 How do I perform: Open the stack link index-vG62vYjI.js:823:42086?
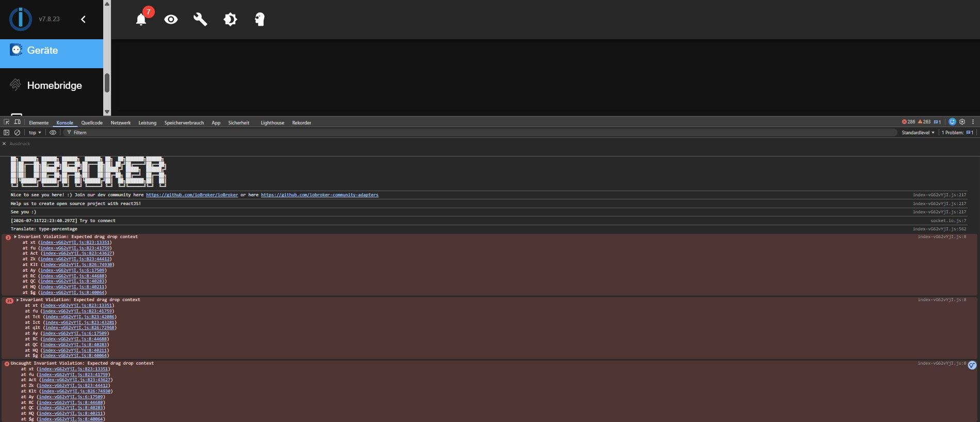[80, 317]
